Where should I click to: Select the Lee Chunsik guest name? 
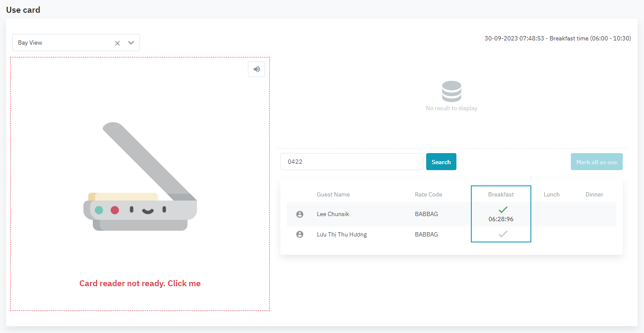333,214
